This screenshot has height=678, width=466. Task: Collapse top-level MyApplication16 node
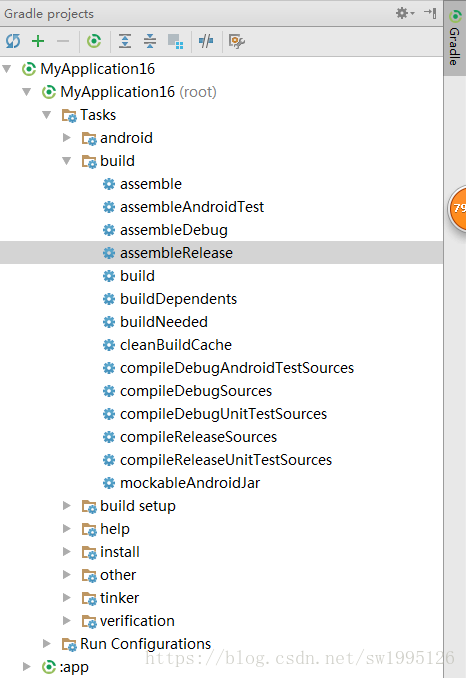point(7,69)
